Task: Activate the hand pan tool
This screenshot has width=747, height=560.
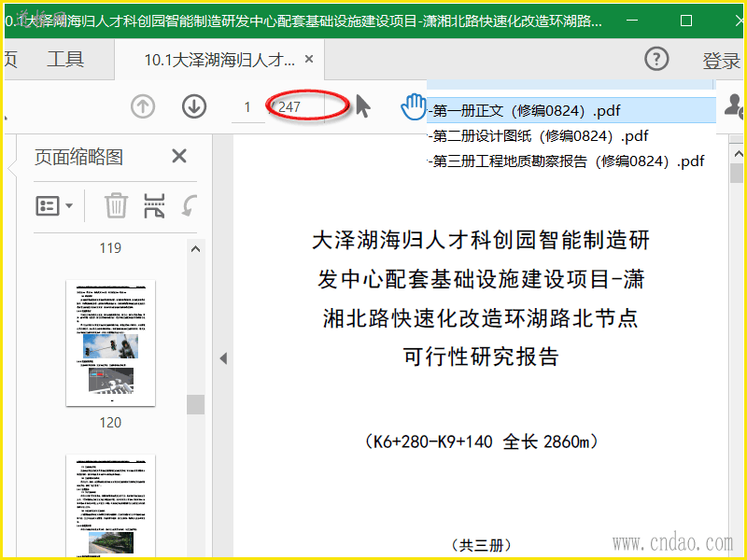Action: tap(413, 106)
